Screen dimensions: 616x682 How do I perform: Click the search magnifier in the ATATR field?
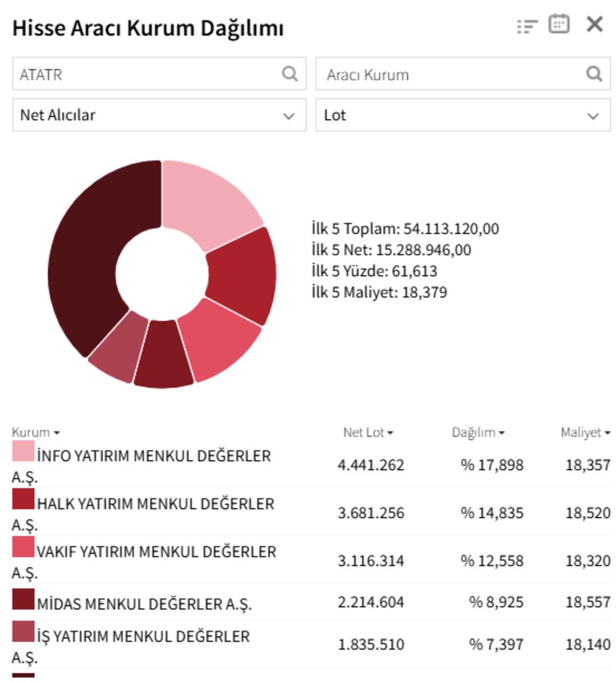pos(290,74)
